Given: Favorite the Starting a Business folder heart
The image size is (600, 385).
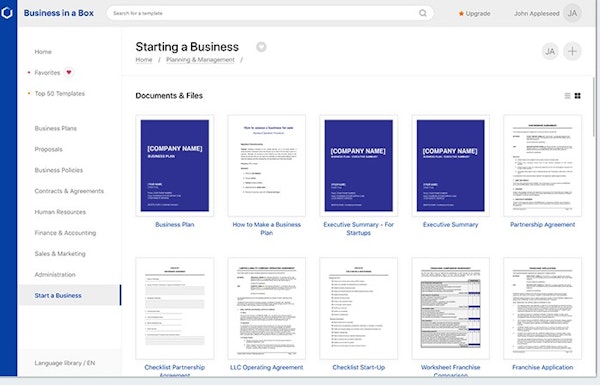Looking at the screenshot, I should (261, 47).
